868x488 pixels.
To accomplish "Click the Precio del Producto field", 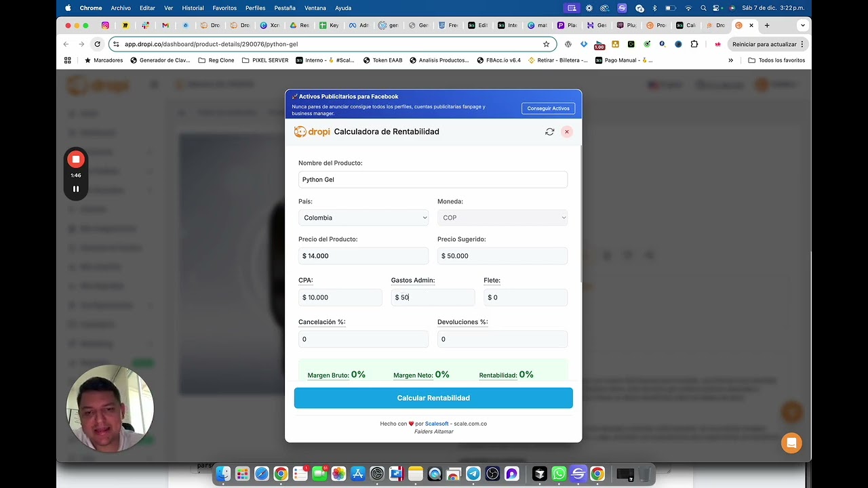I will pos(363,256).
